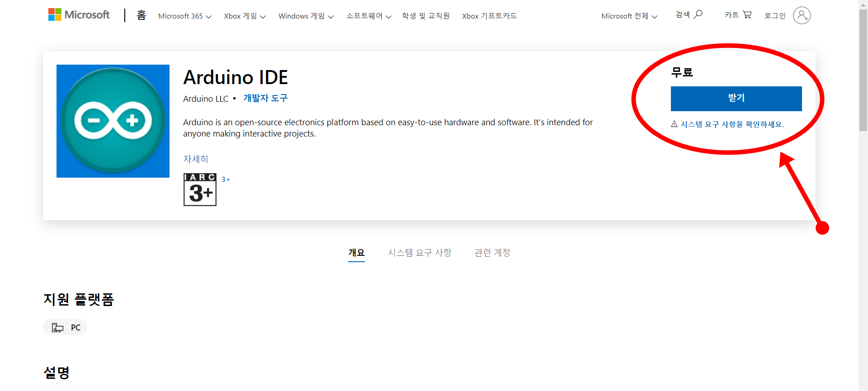Open the search magnifier icon
Screen dimensions: 868x391
(698, 14)
